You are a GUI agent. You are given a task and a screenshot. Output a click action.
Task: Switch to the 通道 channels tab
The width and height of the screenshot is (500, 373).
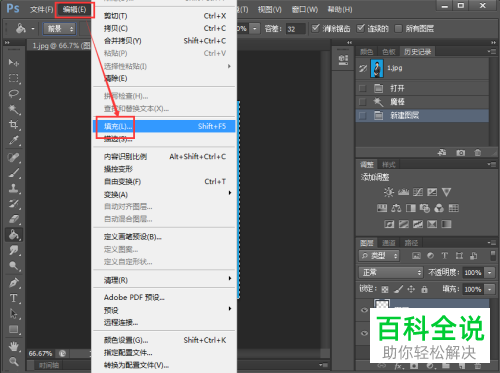click(389, 243)
